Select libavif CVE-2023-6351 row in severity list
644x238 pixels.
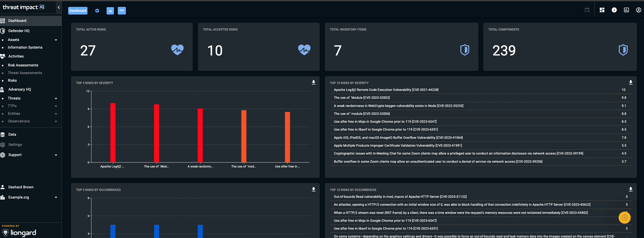[x=481, y=130]
